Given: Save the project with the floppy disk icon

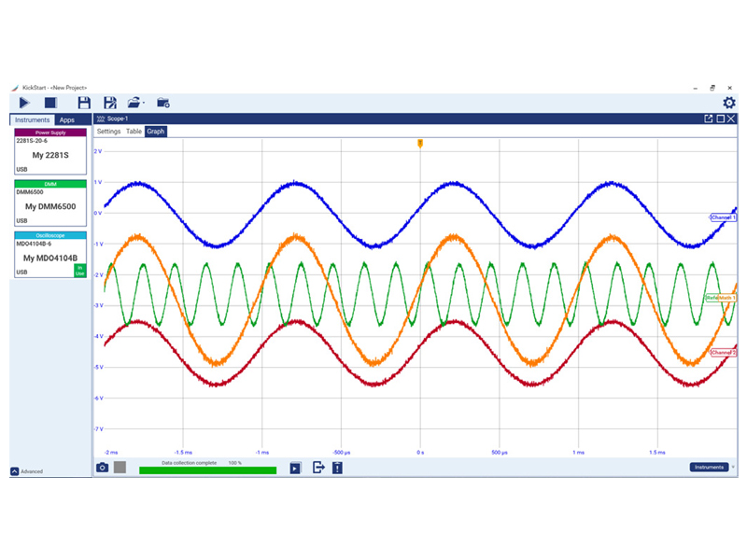Looking at the screenshot, I should coord(84,103).
